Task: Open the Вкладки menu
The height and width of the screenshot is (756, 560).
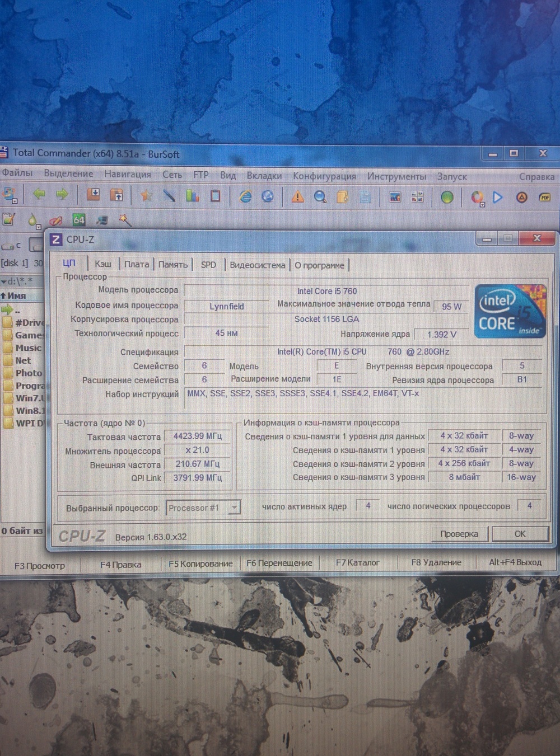Action: [264, 175]
